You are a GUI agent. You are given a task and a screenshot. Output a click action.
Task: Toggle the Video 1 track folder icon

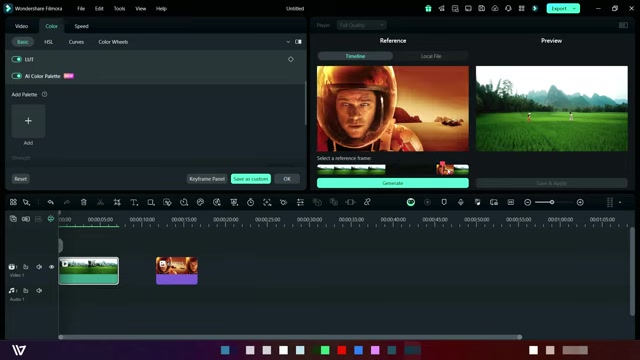pos(26,267)
